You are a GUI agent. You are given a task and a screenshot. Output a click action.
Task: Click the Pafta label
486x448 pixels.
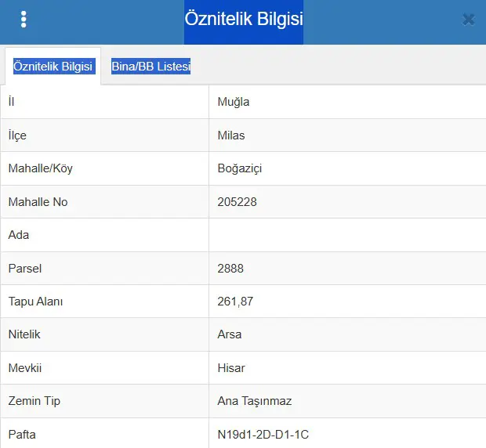22,435
